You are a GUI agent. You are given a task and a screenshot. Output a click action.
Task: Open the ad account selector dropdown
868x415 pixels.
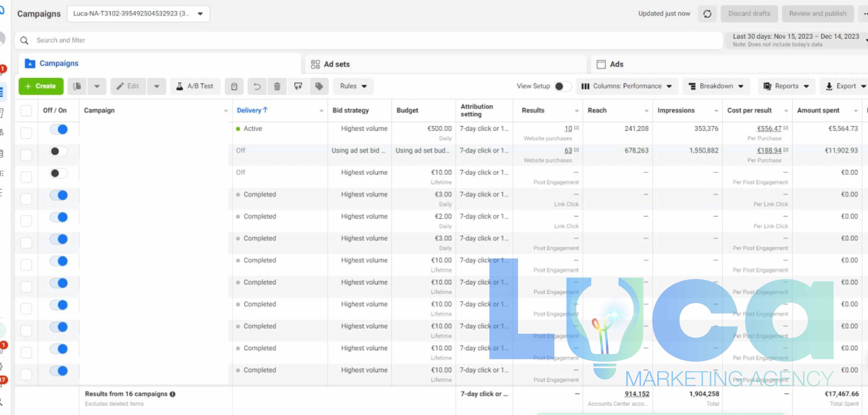(x=138, y=14)
